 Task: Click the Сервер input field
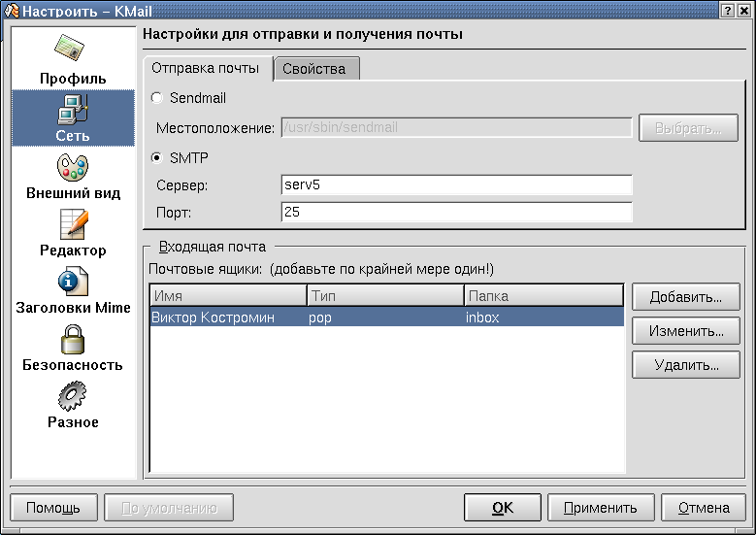[456, 184]
